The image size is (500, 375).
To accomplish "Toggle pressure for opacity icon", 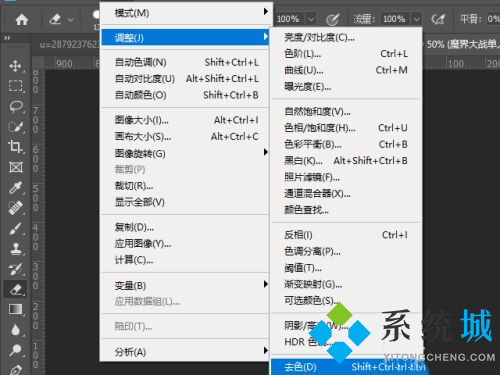I will [332, 19].
